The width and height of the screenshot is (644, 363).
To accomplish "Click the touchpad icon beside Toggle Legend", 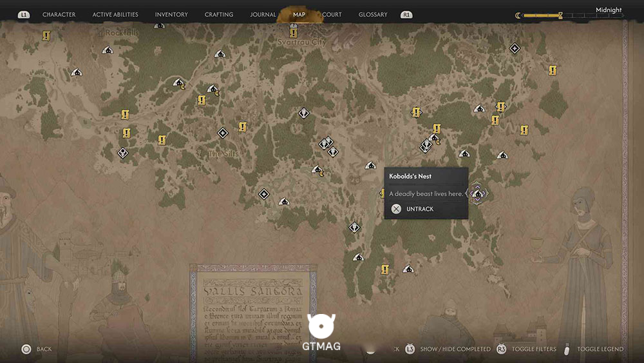I will tap(567, 349).
